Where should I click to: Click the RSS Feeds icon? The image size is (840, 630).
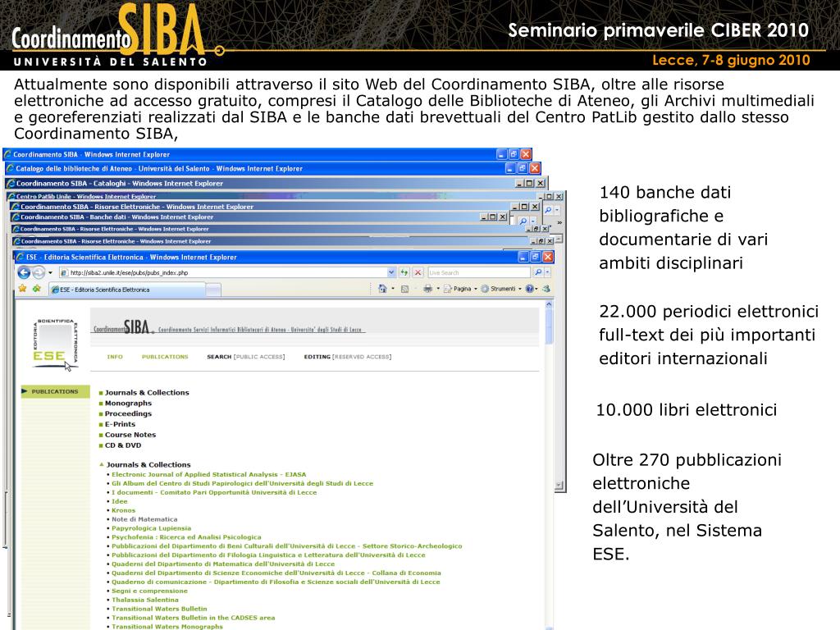click(x=405, y=289)
